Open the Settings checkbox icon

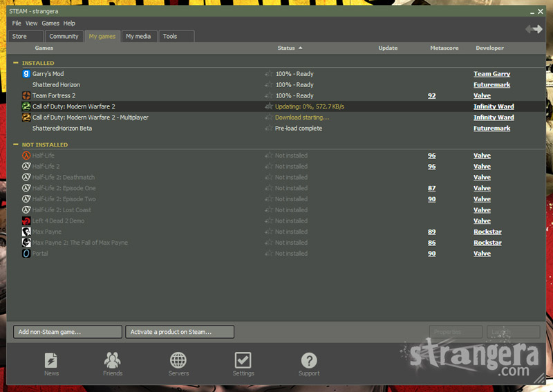[243, 360]
